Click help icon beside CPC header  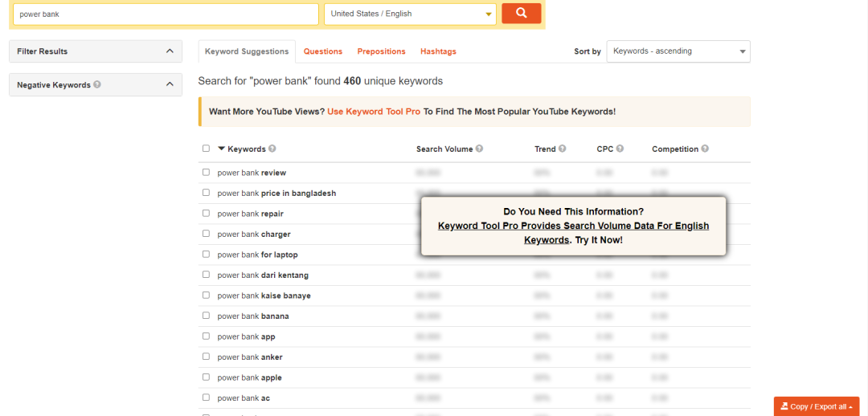(x=620, y=149)
